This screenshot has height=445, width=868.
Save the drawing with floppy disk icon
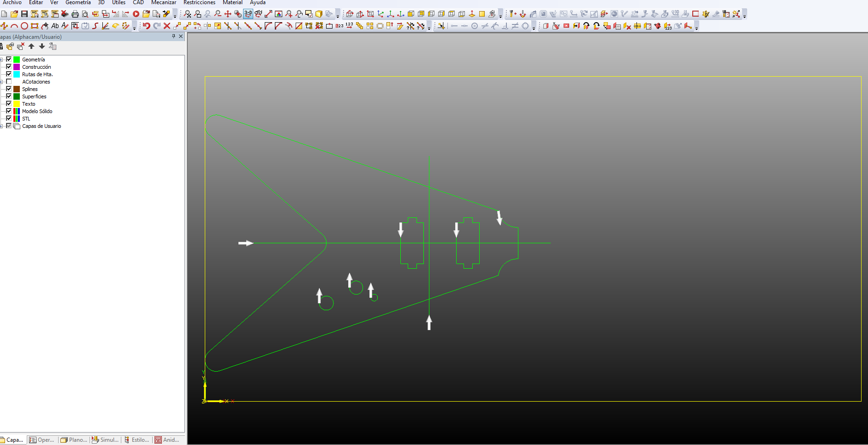[24, 14]
